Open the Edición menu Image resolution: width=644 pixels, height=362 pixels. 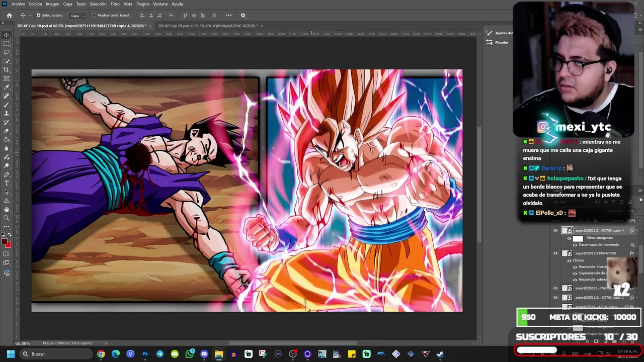pyautogui.click(x=36, y=4)
